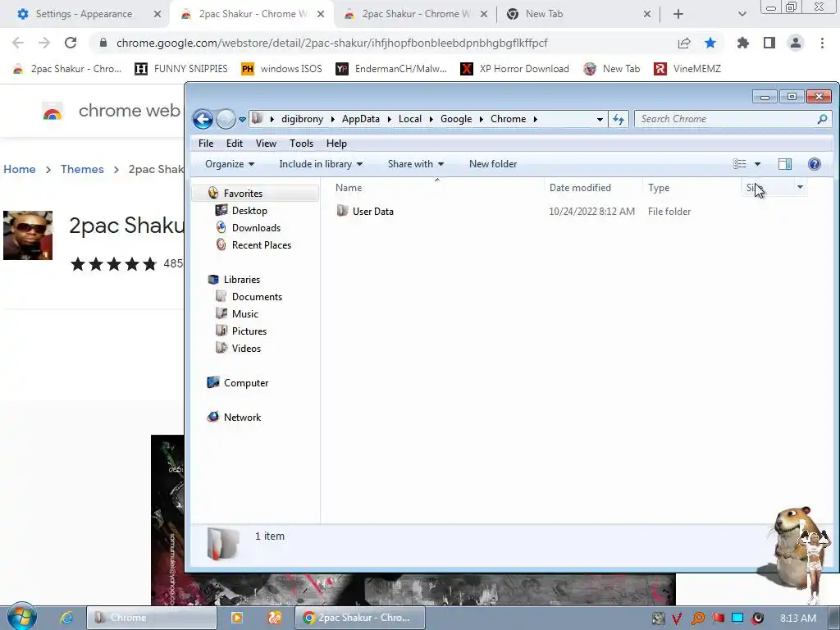Open windows ISOS bookmark
840x630 pixels.
click(x=282, y=69)
